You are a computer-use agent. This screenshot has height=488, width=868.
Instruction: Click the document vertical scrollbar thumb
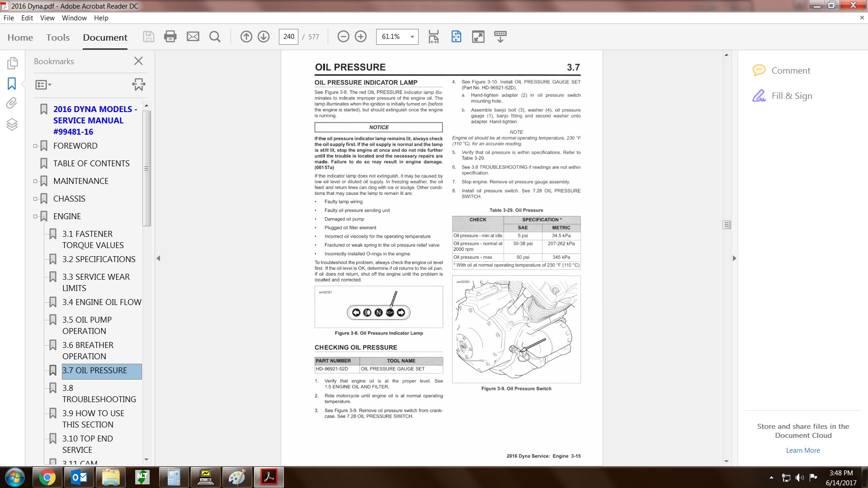(726, 225)
